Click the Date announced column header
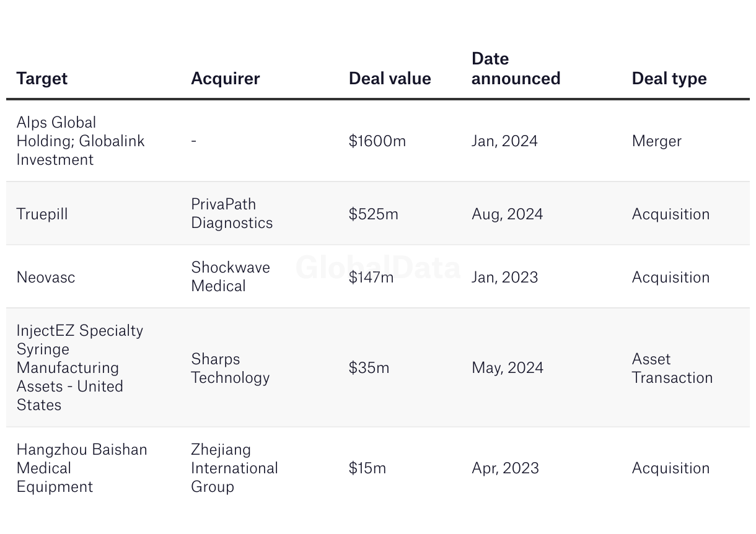 516,69
